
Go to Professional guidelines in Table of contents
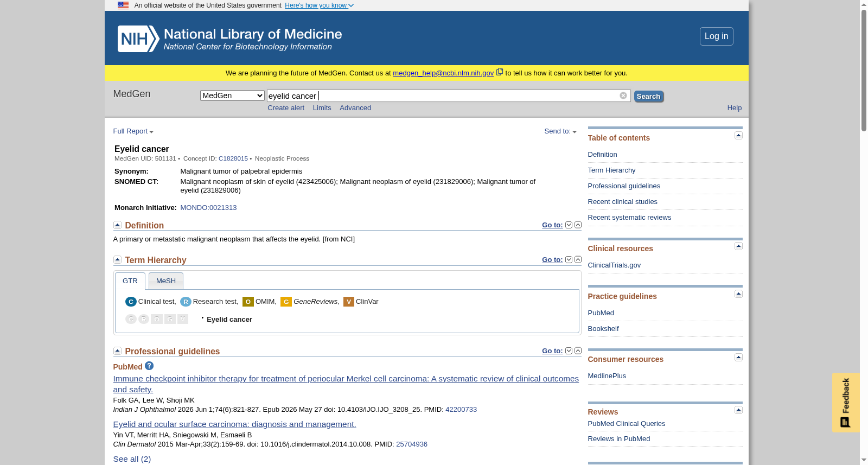624,186
